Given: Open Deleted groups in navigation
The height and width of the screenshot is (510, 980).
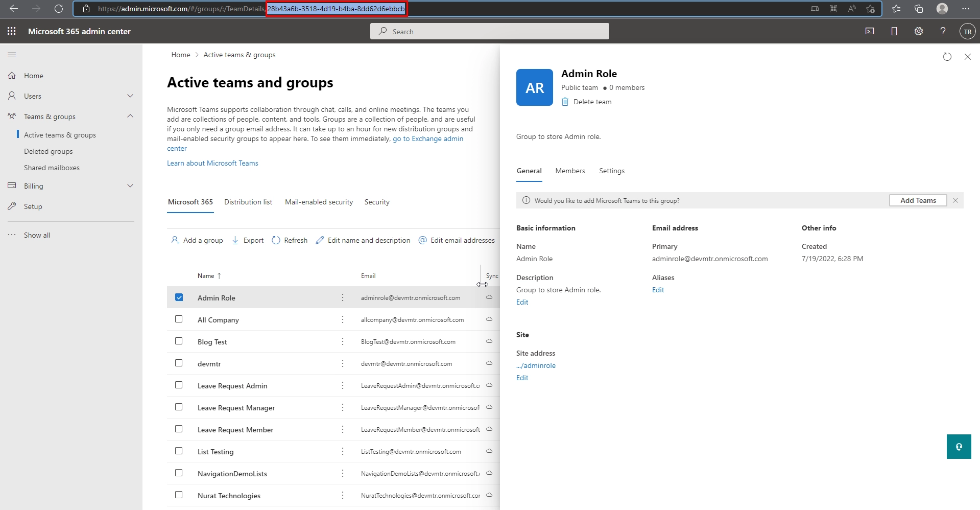Looking at the screenshot, I should [48, 151].
